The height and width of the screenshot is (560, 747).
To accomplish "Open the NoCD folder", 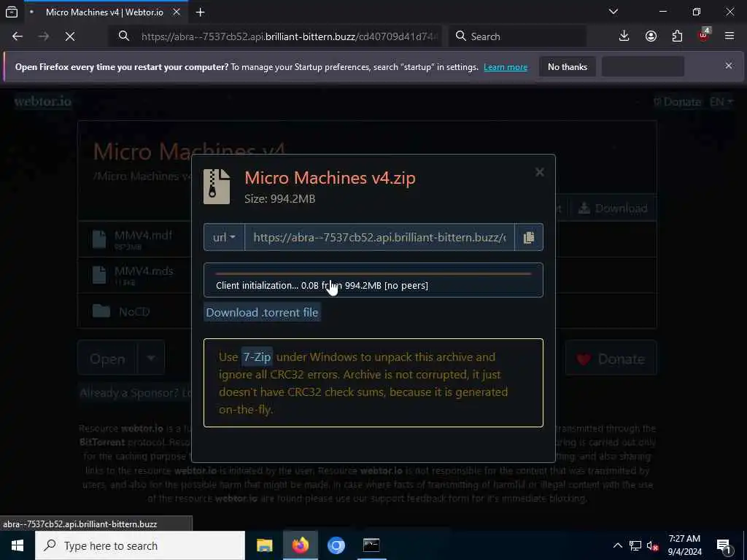I will 134,311.
